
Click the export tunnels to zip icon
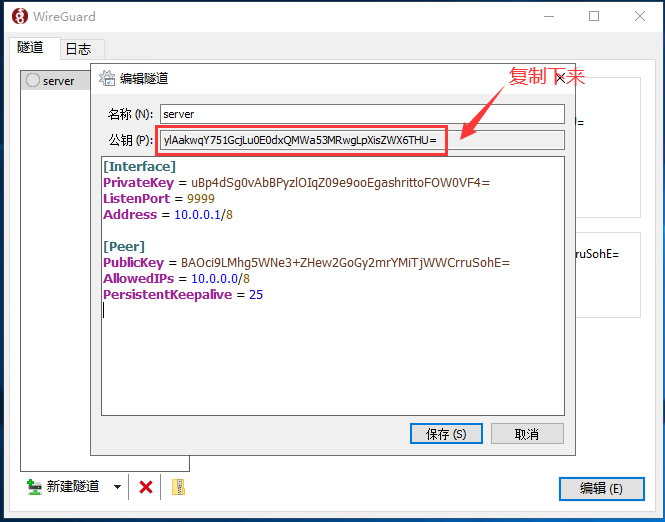pyautogui.click(x=179, y=487)
